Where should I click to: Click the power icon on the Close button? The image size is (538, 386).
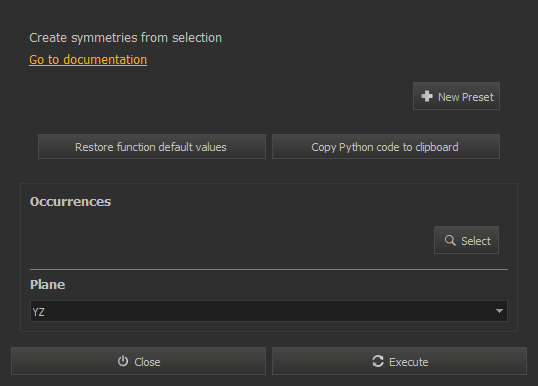[x=123, y=361]
